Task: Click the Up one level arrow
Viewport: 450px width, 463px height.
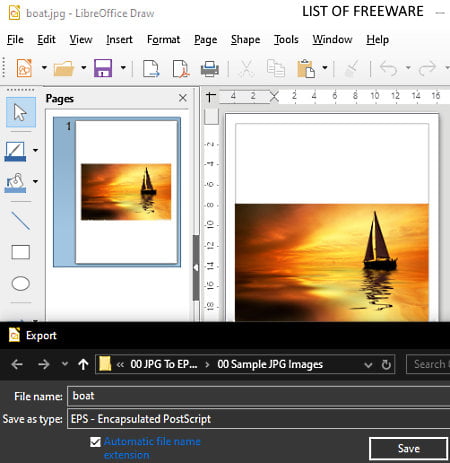Action: coord(83,364)
